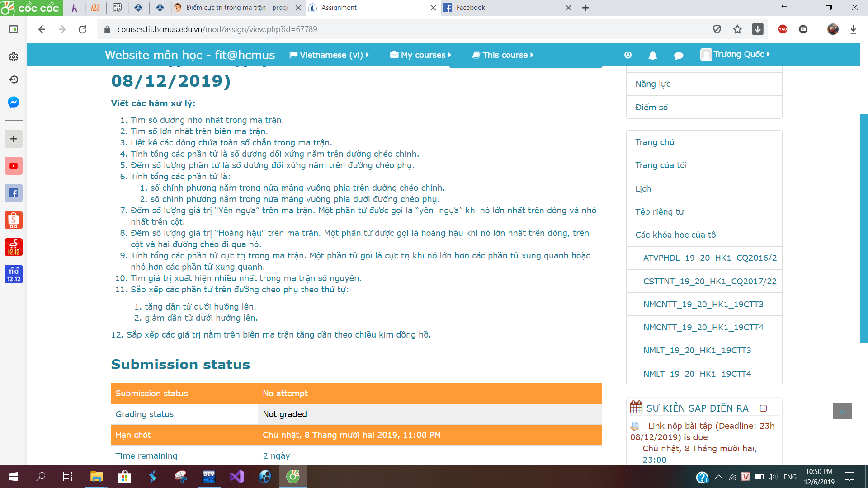
Task: Open the NMLT_19_20_HK1_19CTT3 course link
Action: pos(697,351)
